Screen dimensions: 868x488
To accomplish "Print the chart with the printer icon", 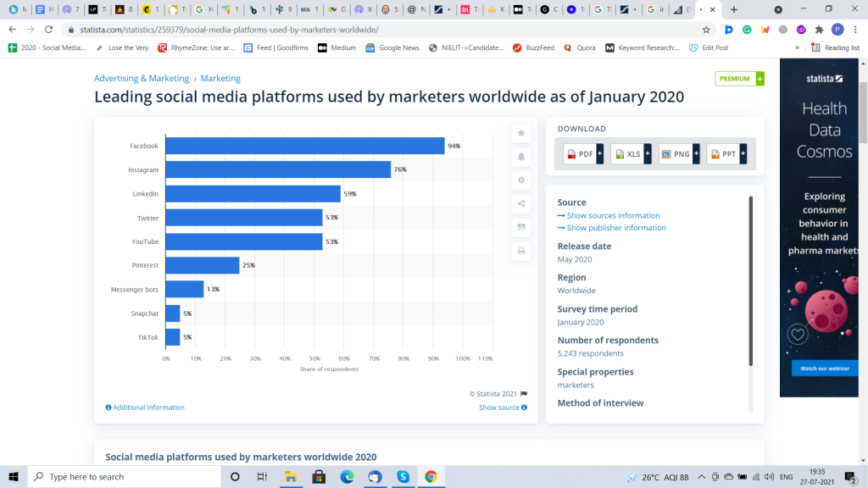I will [x=521, y=252].
